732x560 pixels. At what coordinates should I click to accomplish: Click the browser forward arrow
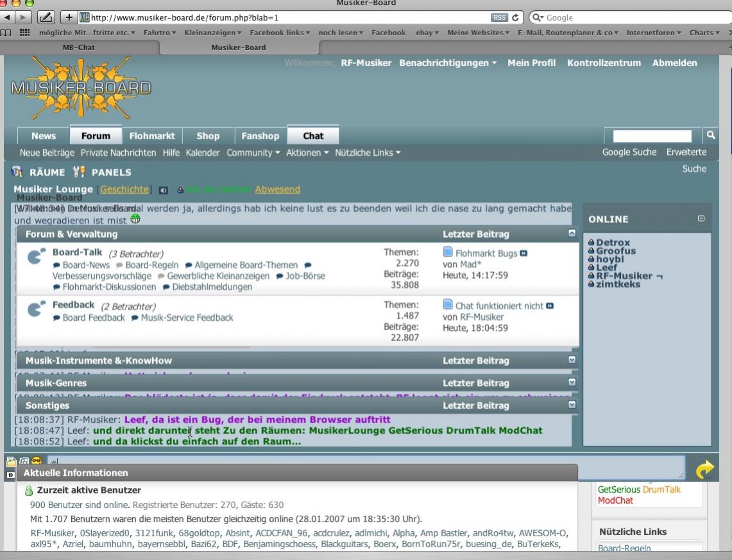(22, 17)
